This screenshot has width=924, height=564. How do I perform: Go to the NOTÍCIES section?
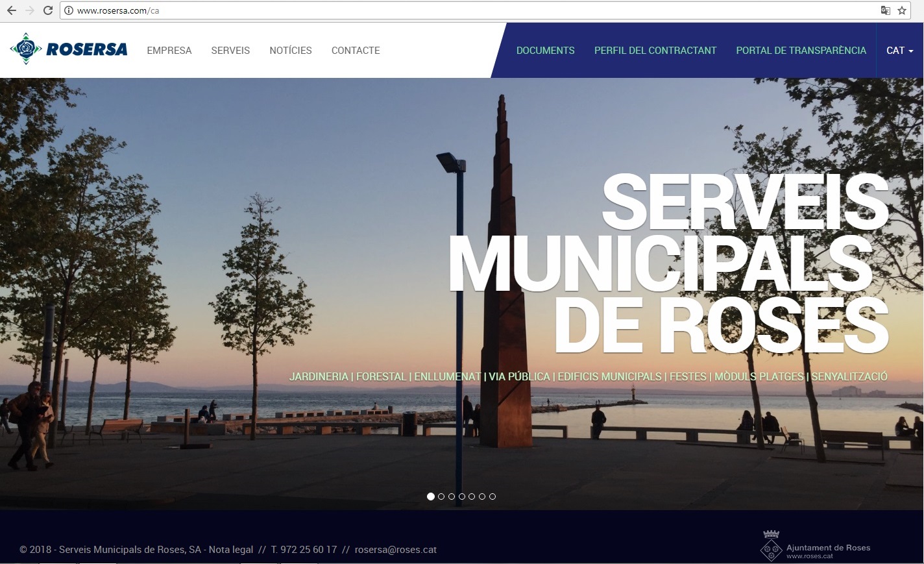coord(291,51)
